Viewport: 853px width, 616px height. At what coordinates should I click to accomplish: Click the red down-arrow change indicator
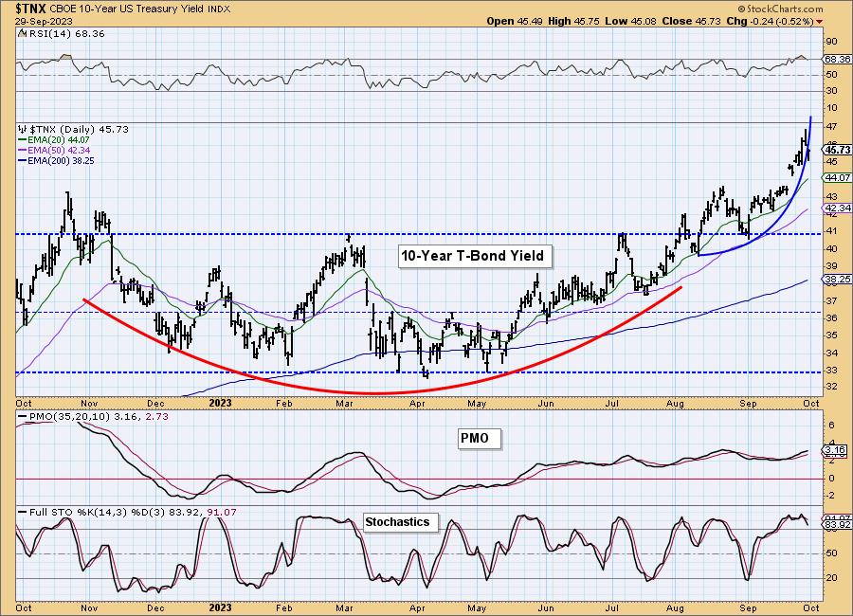(x=820, y=22)
